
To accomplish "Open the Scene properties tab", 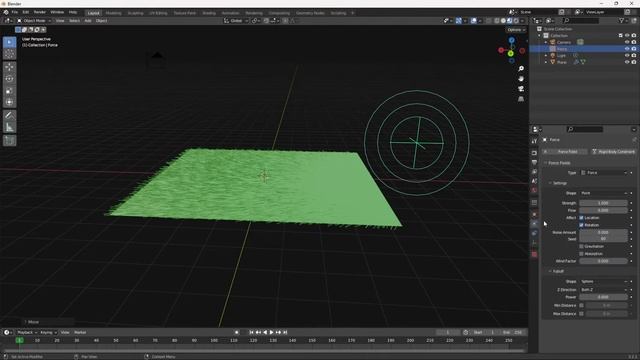I will [534, 181].
